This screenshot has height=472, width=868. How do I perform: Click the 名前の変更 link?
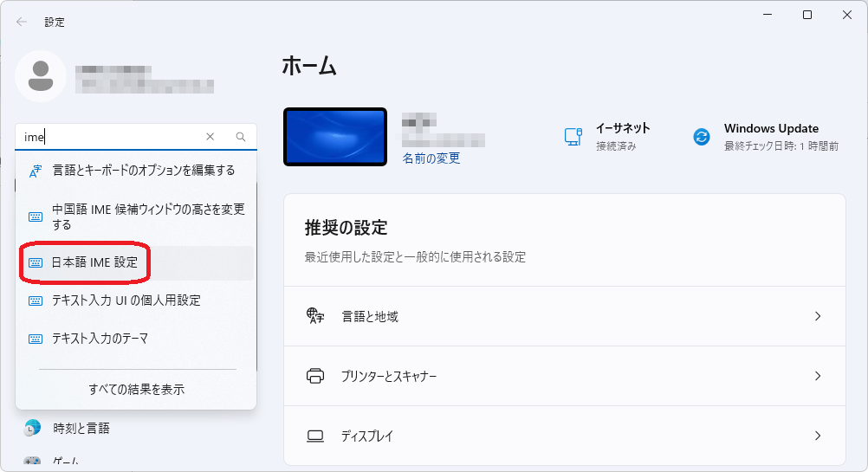click(431, 158)
